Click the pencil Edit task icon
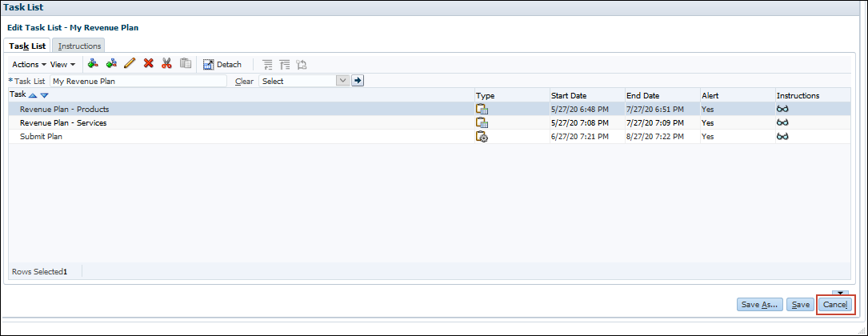 point(130,64)
